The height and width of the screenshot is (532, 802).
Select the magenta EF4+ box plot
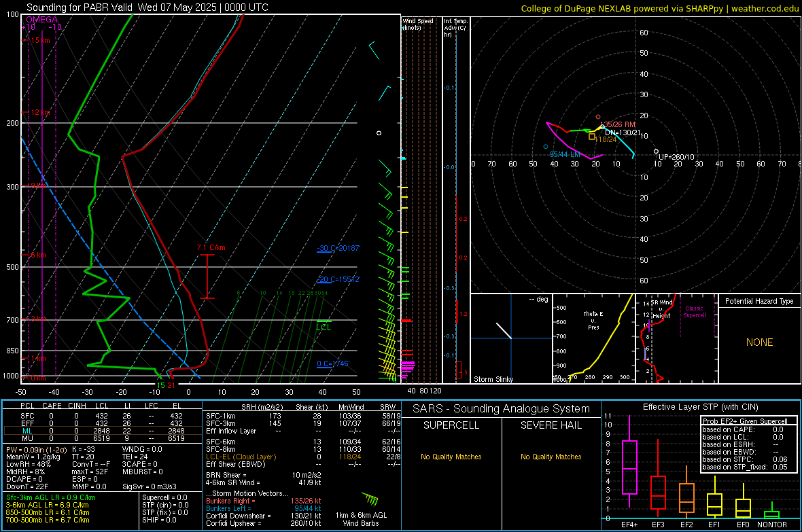coord(629,461)
